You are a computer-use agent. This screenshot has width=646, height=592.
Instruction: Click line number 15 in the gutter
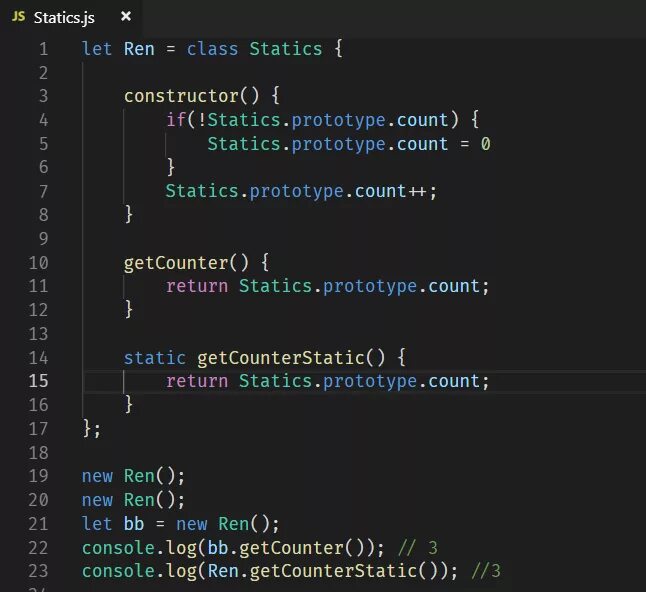[x=38, y=381]
